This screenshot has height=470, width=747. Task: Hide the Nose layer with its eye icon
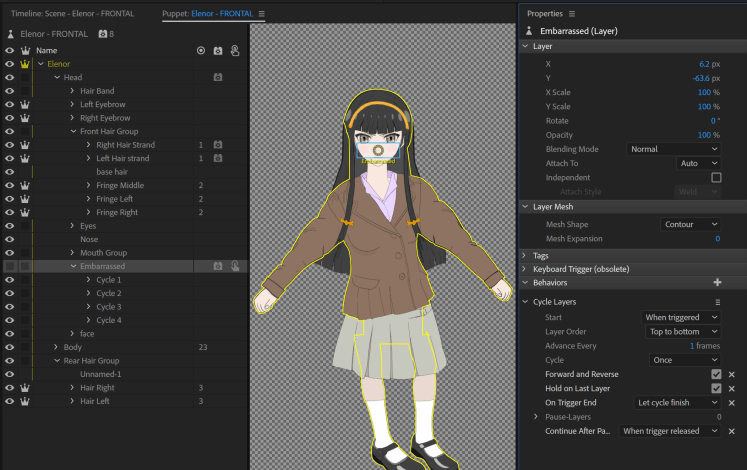[9, 240]
